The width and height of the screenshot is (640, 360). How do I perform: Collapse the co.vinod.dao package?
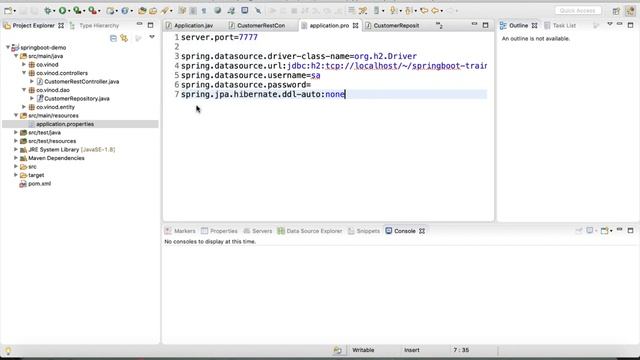tap(24, 90)
